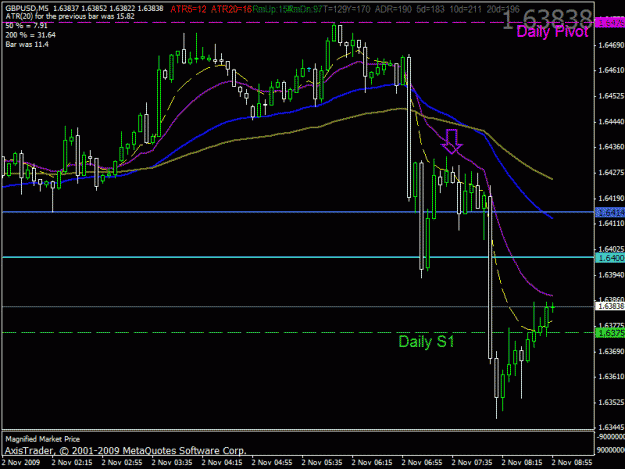625x469 pixels.
Task: Click the '2 Nov 2009' time axis label
Action: pos(21,463)
